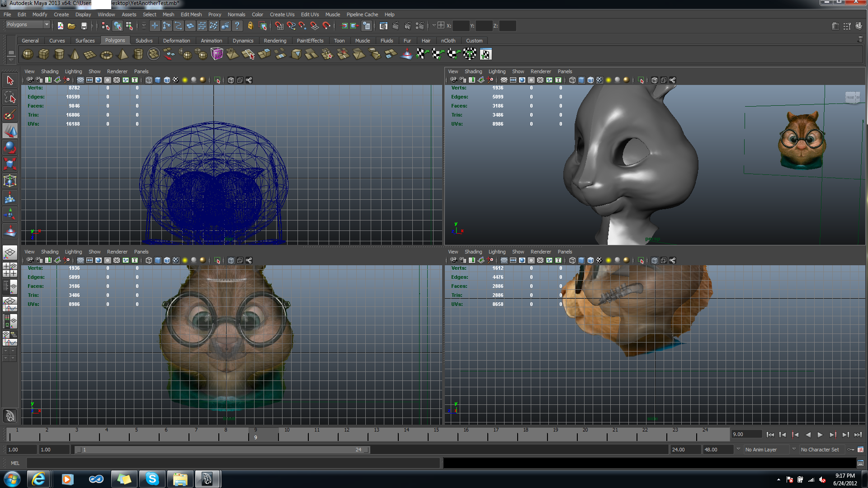This screenshot has width=868, height=488.
Task: Select the Paint Selection tool
Action: [x=10, y=114]
